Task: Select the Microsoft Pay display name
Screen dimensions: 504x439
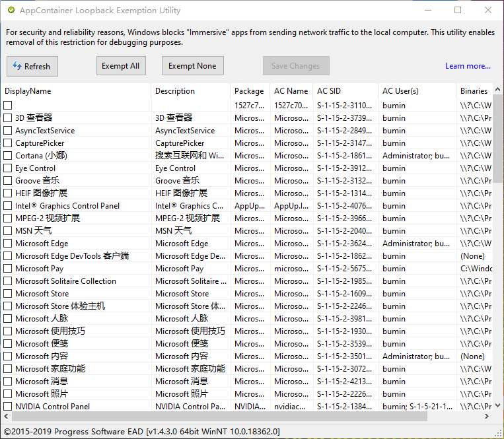Action: [x=39, y=269]
